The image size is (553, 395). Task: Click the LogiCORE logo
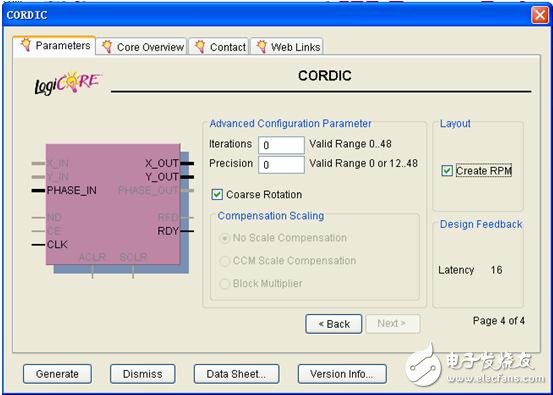click(68, 83)
